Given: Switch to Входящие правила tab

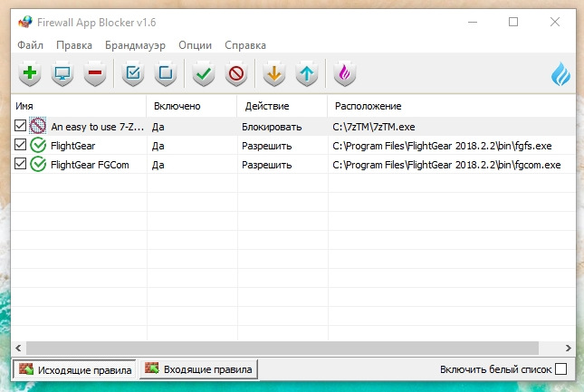Looking at the screenshot, I should point(198,369).
